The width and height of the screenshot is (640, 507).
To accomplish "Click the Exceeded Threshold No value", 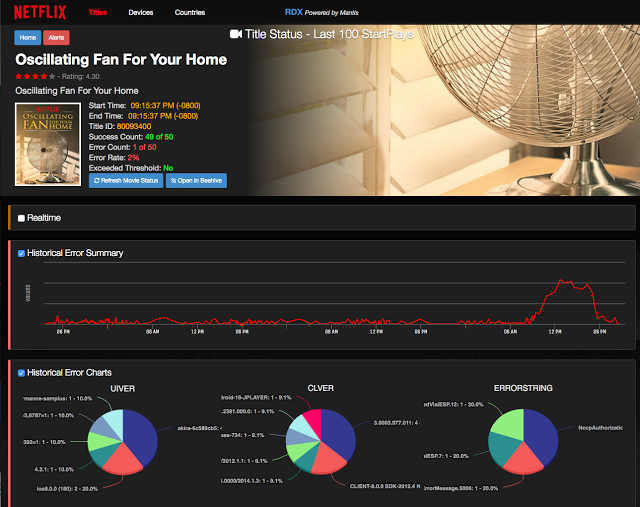I will click(168, 168).
